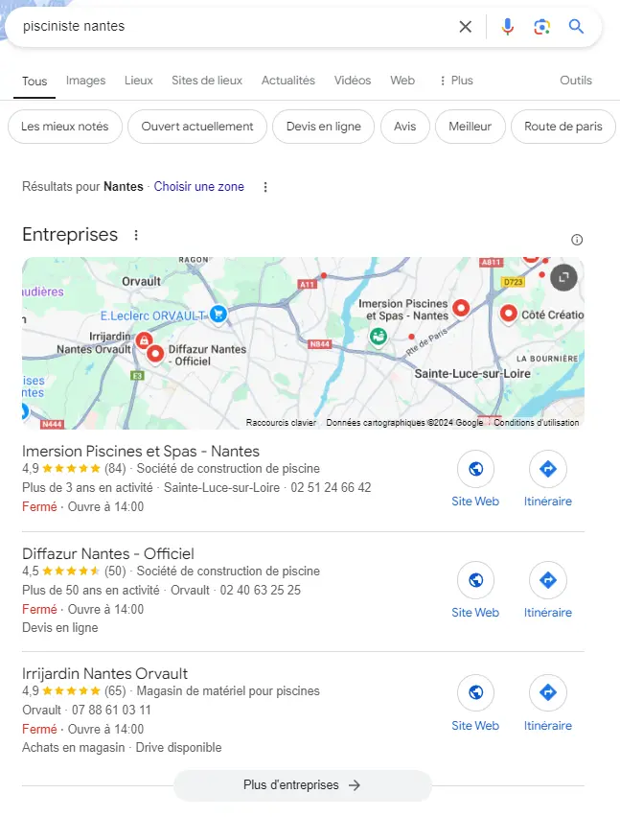Enable the 'Ouvert actuellement' filter chip

click(x=196, y=126)
